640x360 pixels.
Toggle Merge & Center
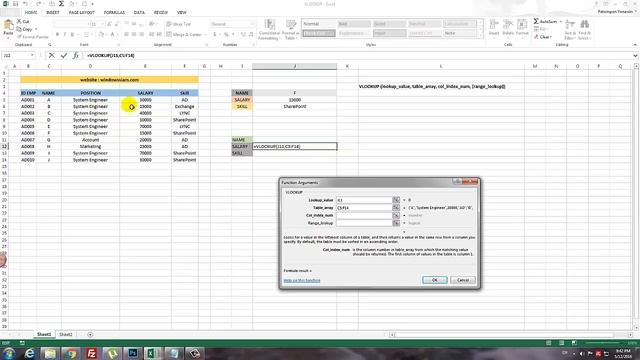(x=184, y=34)
